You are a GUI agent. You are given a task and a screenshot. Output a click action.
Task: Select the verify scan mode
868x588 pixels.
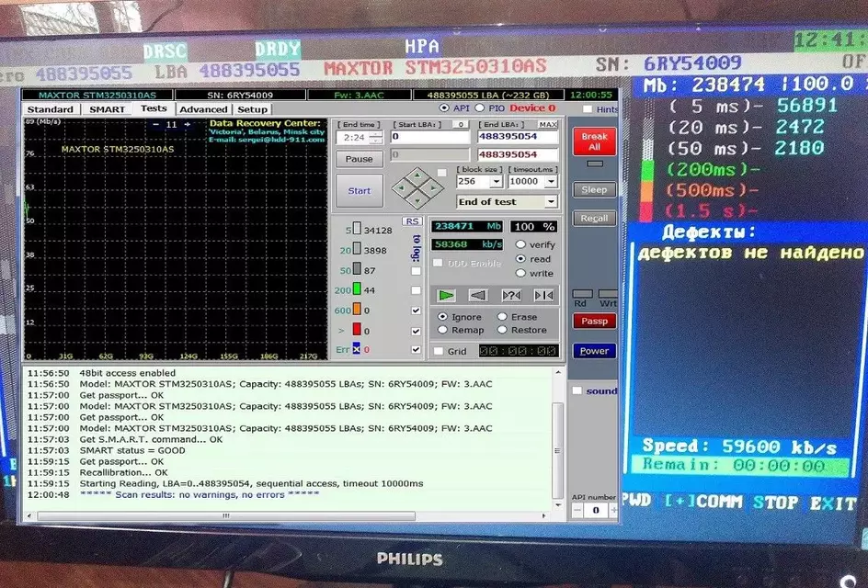pyautogui.click(x=520, y=244)
